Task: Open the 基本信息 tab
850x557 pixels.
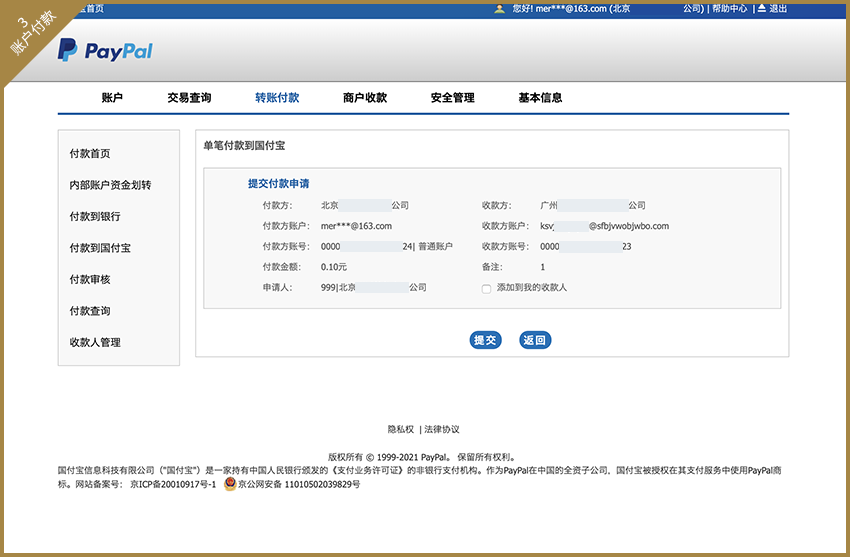Action: [x=540, y=98]
